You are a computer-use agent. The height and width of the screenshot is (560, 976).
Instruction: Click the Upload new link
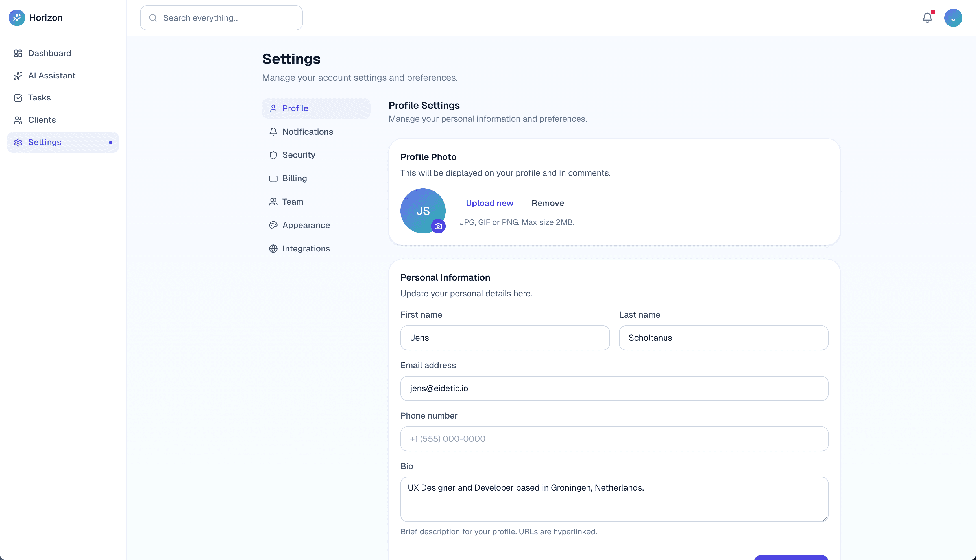click(x=489, y=203)
